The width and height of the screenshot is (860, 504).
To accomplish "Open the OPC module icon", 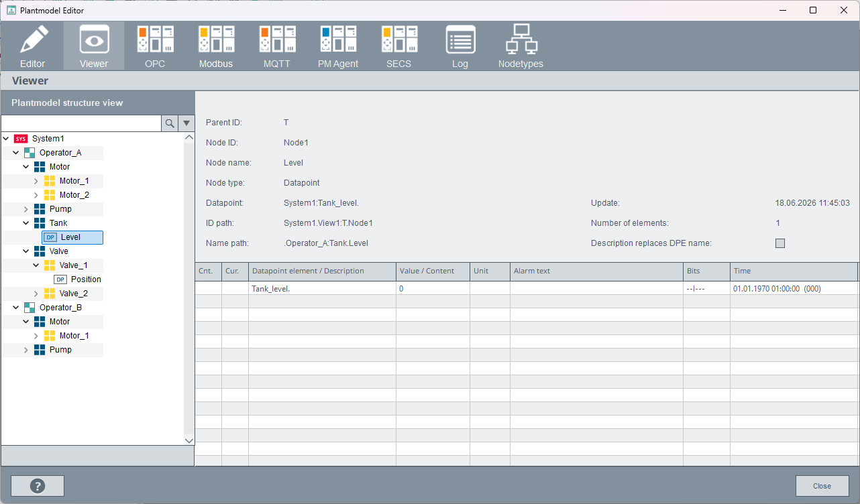I will pos(155,40).
